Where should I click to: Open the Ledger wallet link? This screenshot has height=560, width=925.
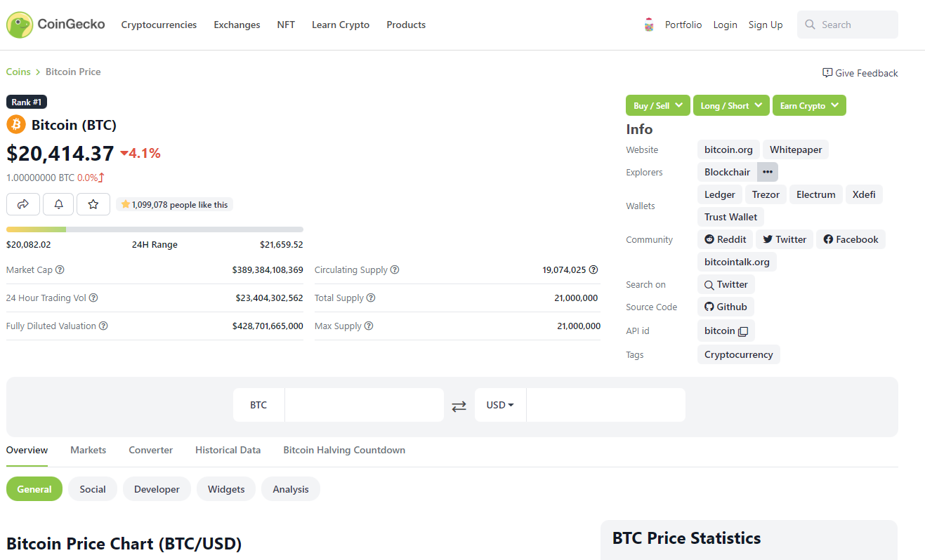pyautogui.click(x=720, y=194)
